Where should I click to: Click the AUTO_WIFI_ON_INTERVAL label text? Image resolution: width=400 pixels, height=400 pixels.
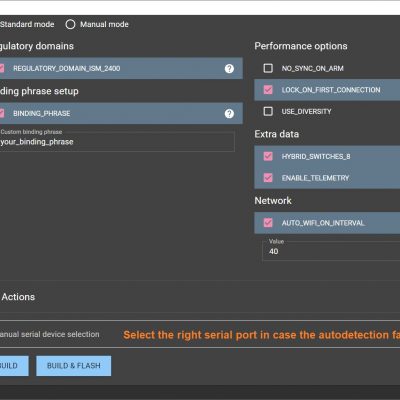point(323,223)
